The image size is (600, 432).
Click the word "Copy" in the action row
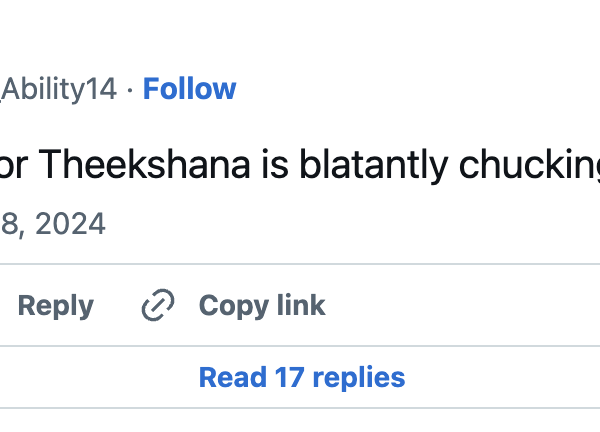coord(227,305)
